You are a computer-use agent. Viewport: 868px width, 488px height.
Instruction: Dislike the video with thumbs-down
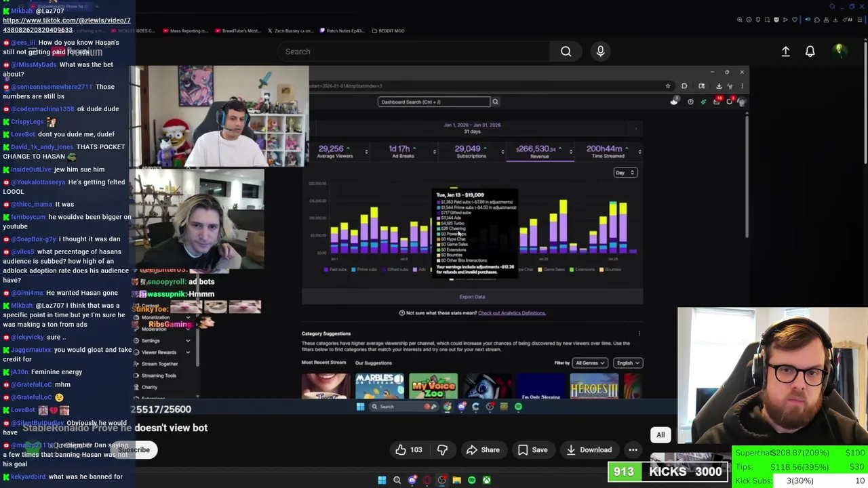[x=442, y=450]
